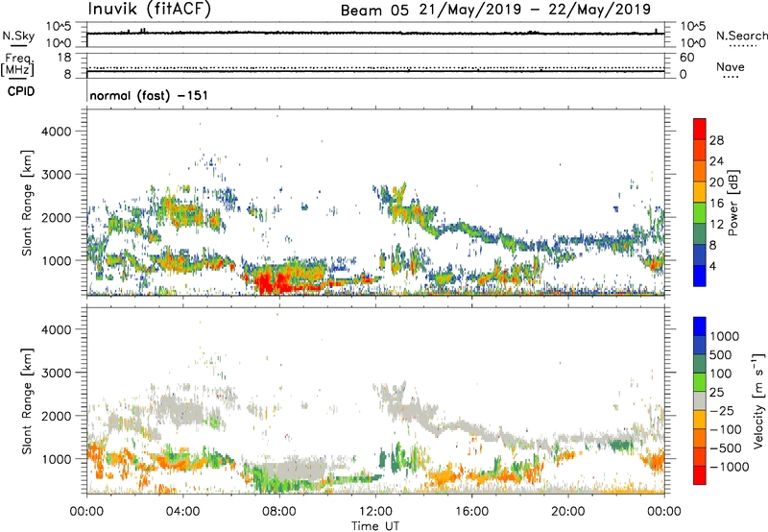Click the 'Velocity [m s-1]' colorbar title
This screenshot has height=532, width=768.
click(x=758, y=400)
